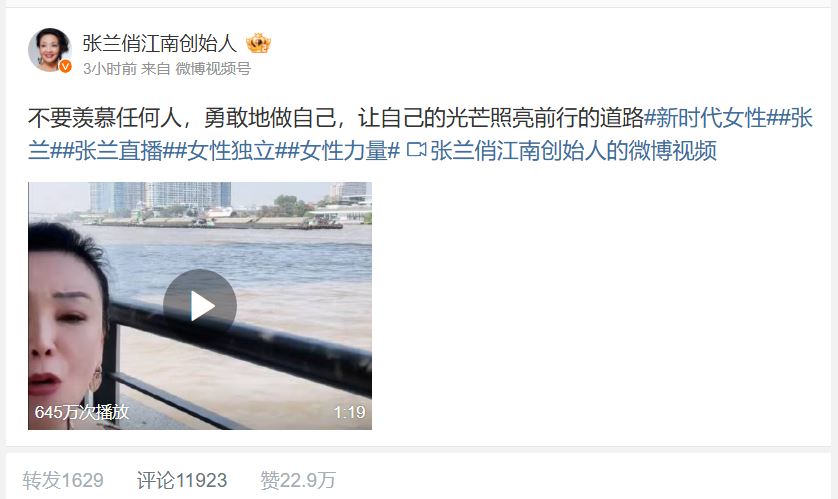Open 张兰俏江南创始人的微博视频 link
Viewport: 838px width, 499px height.
pyautogui.click(x=573, y=151)
